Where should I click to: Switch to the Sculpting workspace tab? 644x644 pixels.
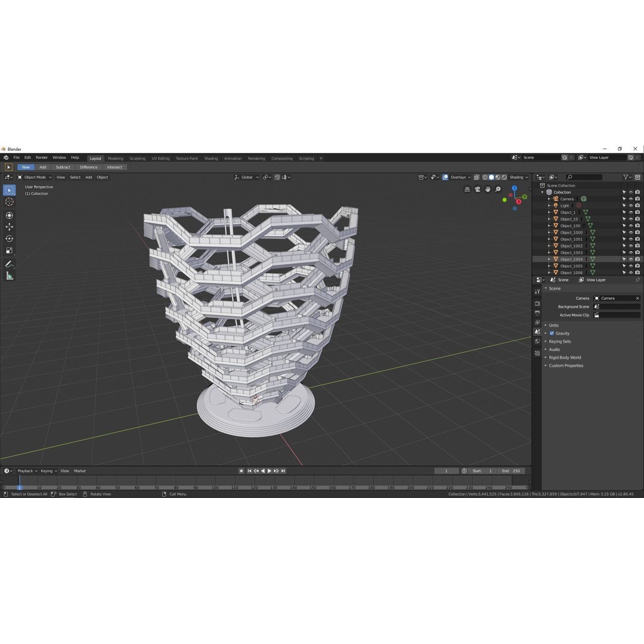137,159
